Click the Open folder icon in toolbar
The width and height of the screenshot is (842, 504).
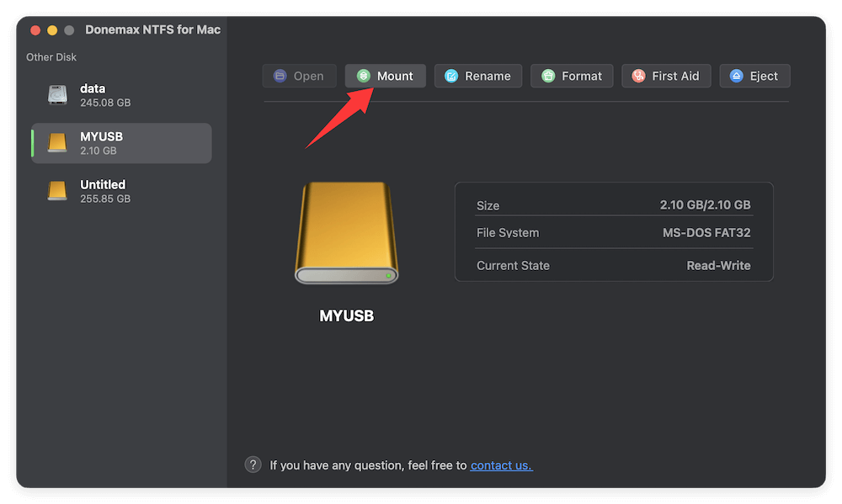pyautogui.click(x=278, y=76)
